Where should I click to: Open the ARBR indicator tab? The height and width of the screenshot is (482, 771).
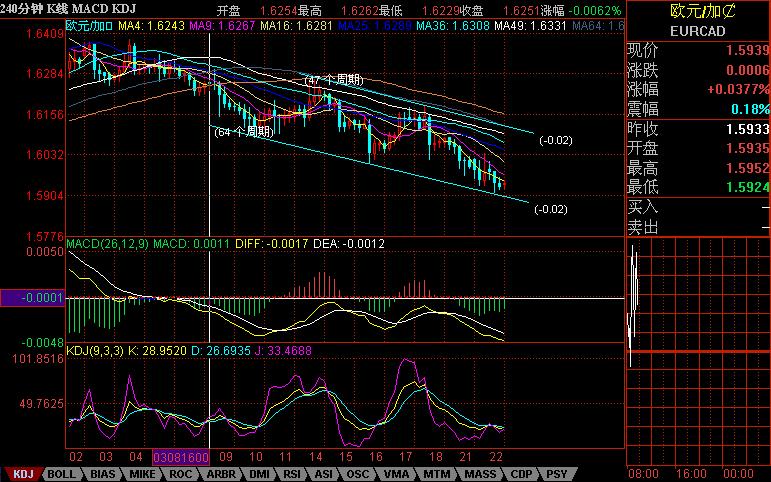pyautogui.click(x=220, y=474)
